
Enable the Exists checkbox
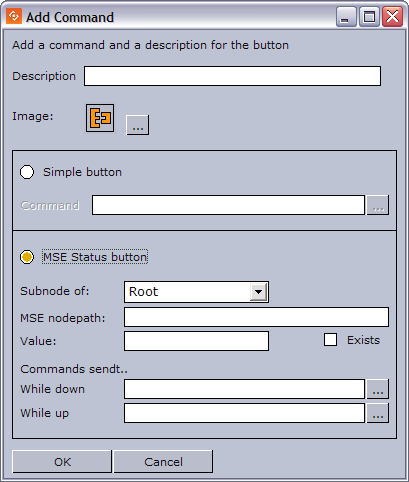pyautogui.click(x=330, y=340)
